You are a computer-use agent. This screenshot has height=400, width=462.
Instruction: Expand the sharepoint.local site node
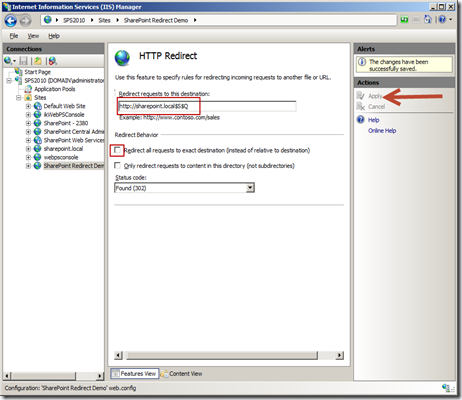coord(28,149)
